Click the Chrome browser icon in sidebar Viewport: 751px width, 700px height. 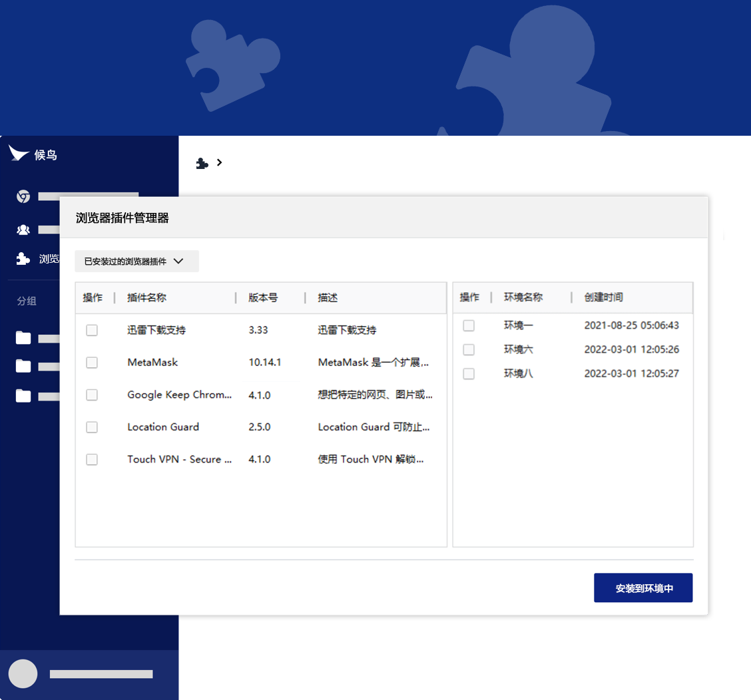(x=23, y=196)
